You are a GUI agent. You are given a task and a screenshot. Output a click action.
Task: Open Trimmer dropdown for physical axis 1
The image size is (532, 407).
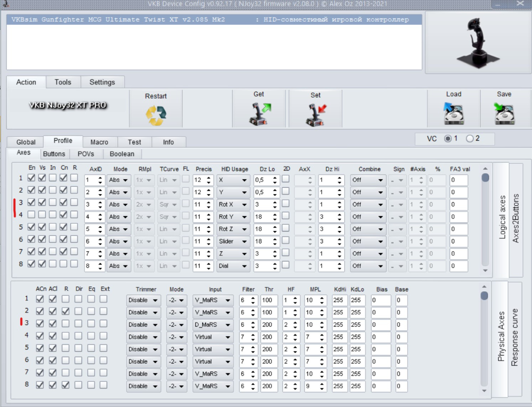[x=143, y=300]
